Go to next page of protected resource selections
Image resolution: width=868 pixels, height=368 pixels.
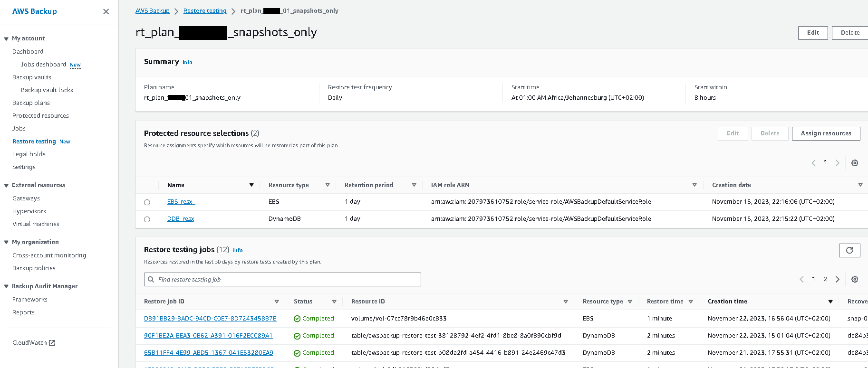(x=838, y=163)
